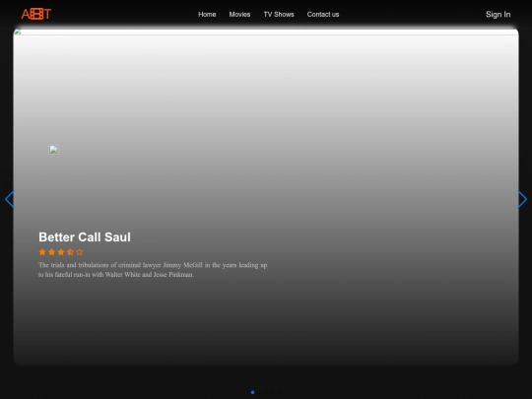Open the Contact us page
The height and width of the screenshot is (399, 532).
coord(323,14)
